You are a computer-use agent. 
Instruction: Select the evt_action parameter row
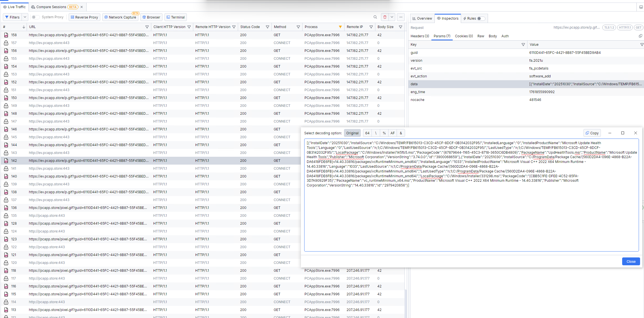(526, 76)
